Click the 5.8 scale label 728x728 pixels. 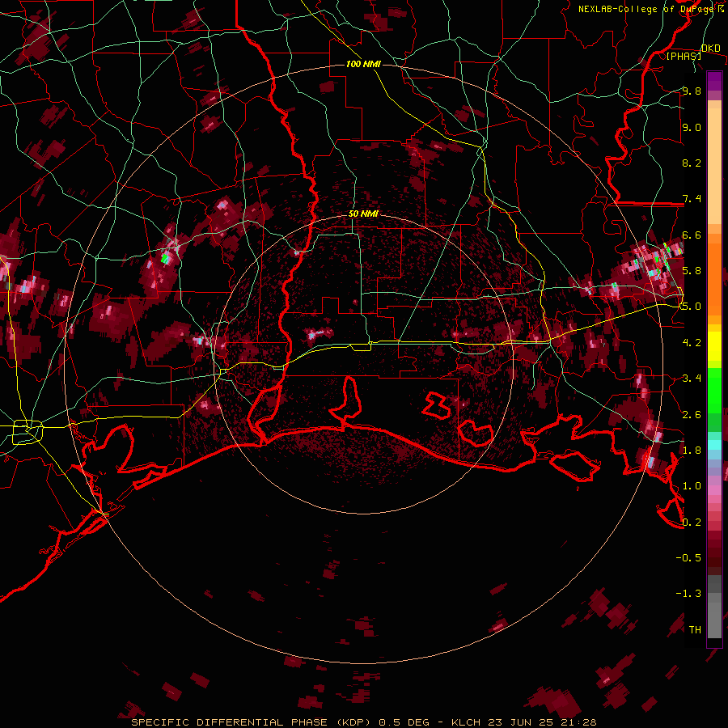(692, 271)
